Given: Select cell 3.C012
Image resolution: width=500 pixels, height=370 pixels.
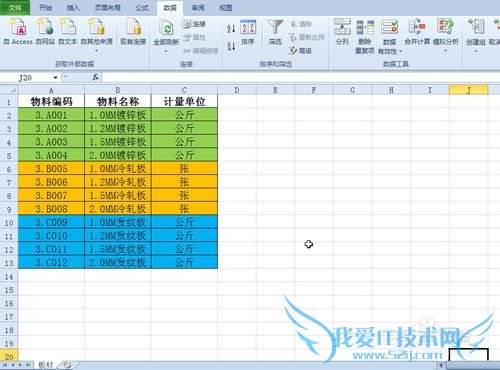Looking at the screenshot, I should click(51, 263).
